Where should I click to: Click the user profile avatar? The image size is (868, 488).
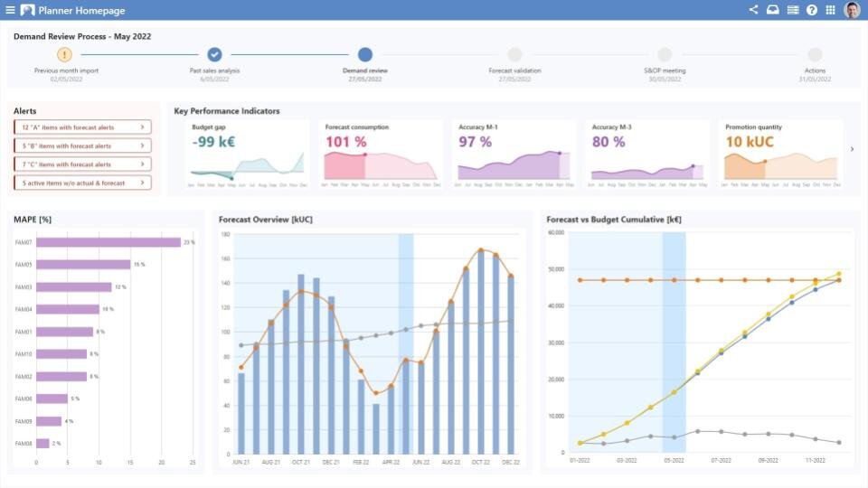pos(852,10)
